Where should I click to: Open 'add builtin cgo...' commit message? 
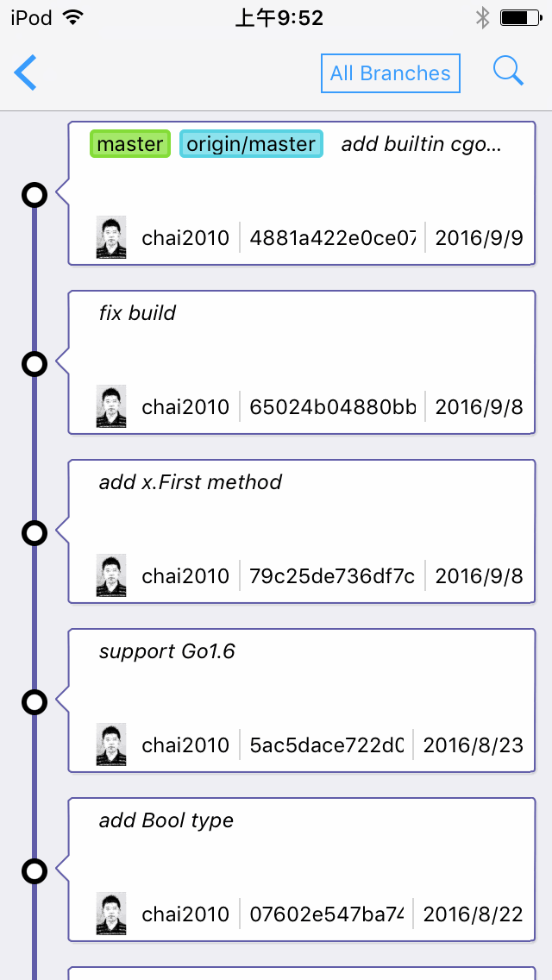422,144
